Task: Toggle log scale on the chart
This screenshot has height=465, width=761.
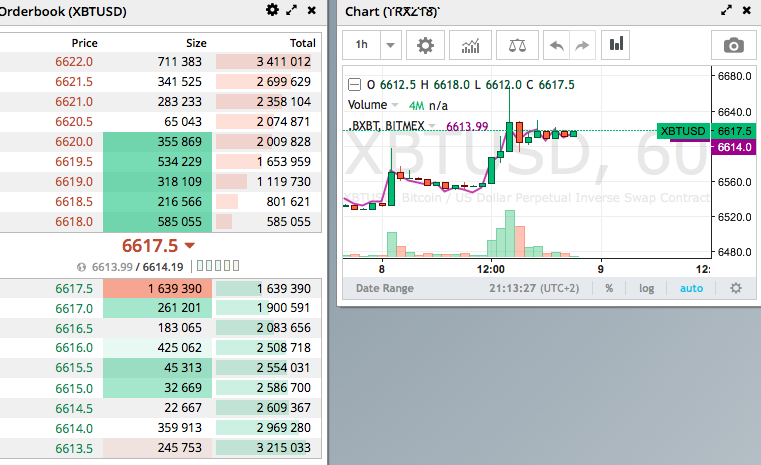Action: pos(646,288)
